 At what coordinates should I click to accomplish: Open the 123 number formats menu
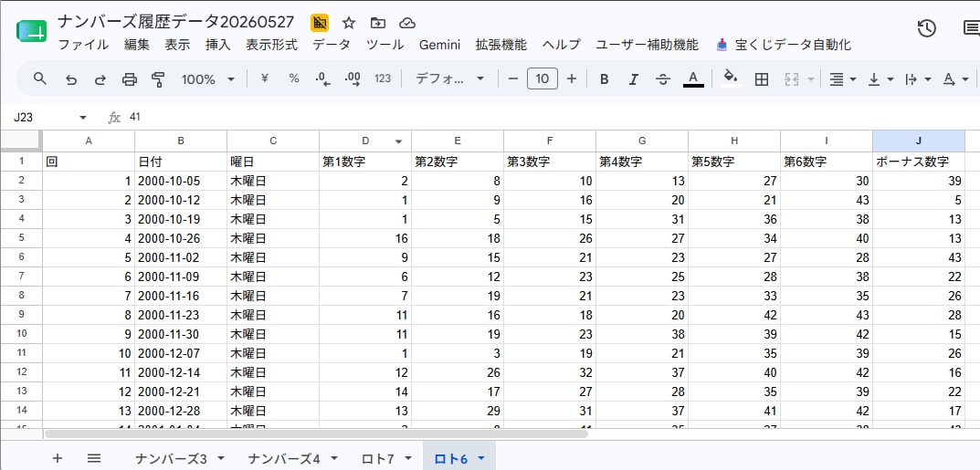[383, 78]
